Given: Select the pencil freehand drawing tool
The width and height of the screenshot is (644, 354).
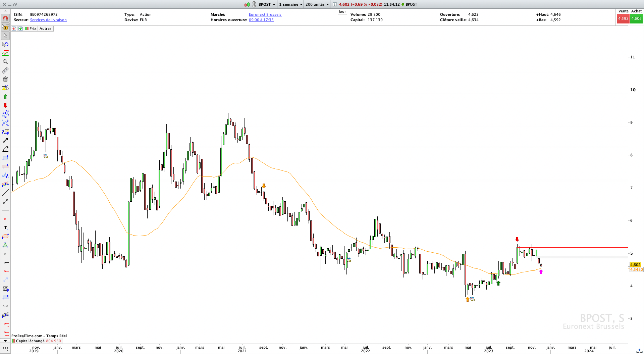Looking at the screenshot, I should click(5, 149).
